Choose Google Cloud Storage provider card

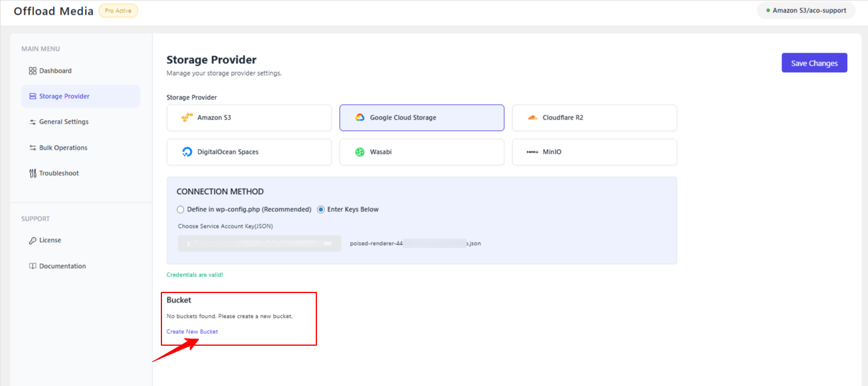tap(422, 118)
